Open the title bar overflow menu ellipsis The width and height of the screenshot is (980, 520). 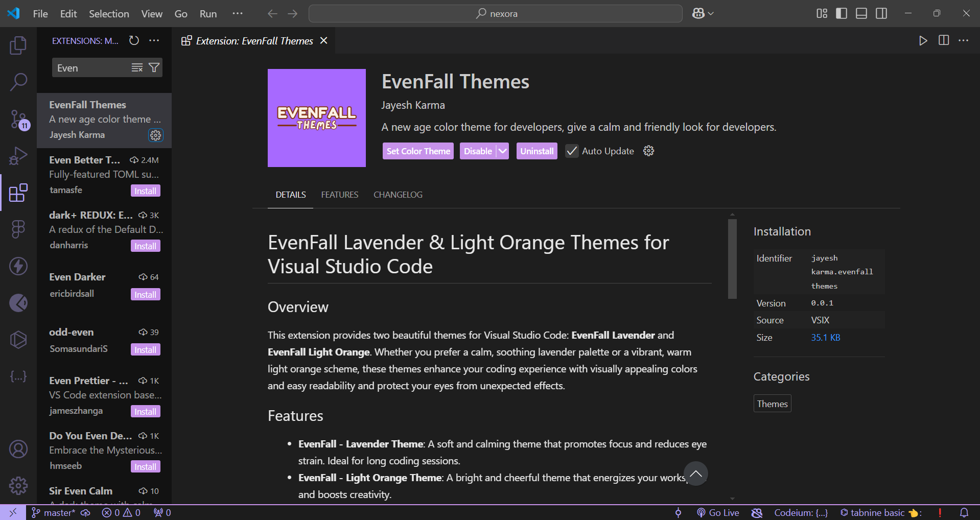point(238,13)
